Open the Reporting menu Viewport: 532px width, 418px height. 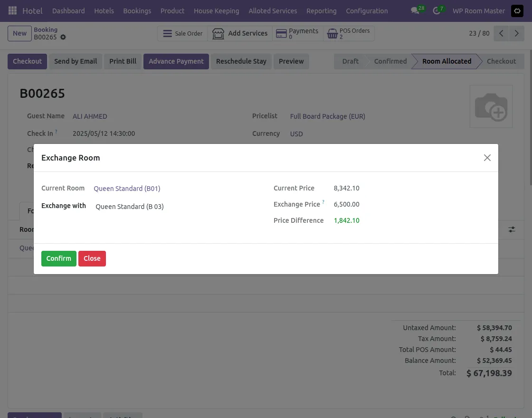[321, 10]
